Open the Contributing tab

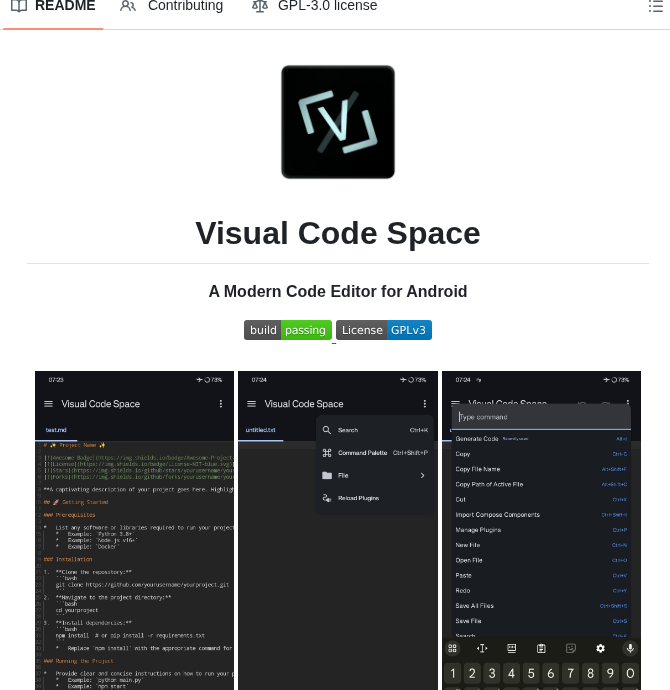(172, 6)
